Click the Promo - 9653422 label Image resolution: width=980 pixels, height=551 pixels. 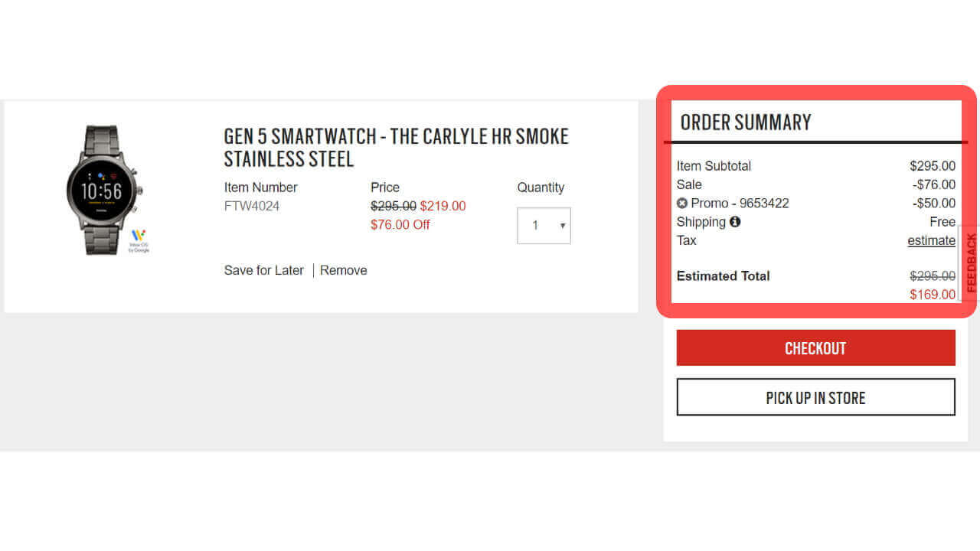coord(740,204)
